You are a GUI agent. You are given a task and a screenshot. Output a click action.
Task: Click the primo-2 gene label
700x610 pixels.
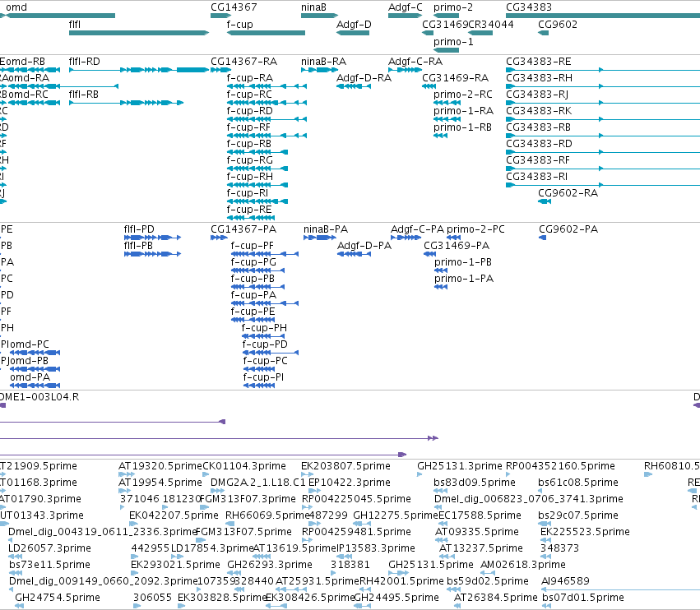click(x=453, y=7)
